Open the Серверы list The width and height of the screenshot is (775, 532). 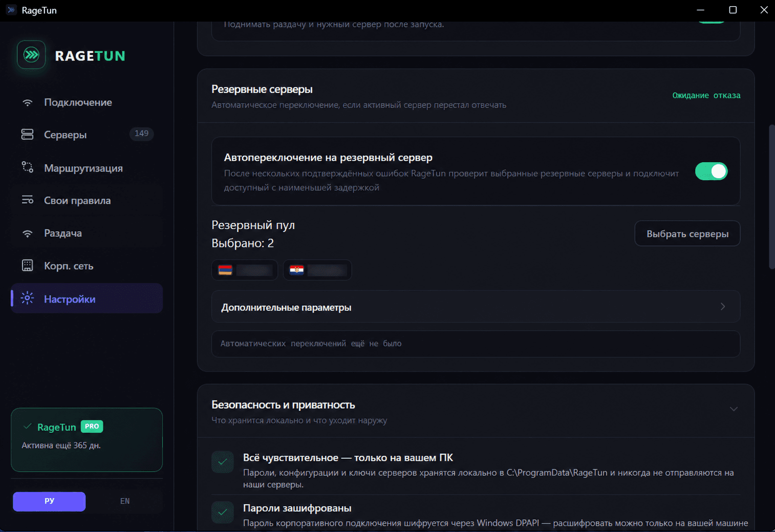(87, 135)
